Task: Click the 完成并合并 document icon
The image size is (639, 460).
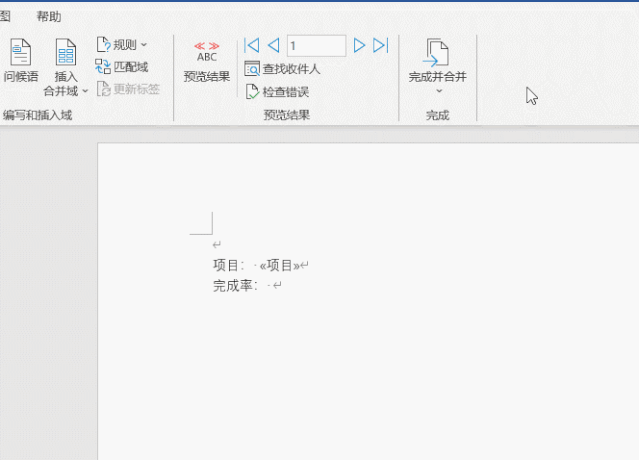Action: [437, 52]
